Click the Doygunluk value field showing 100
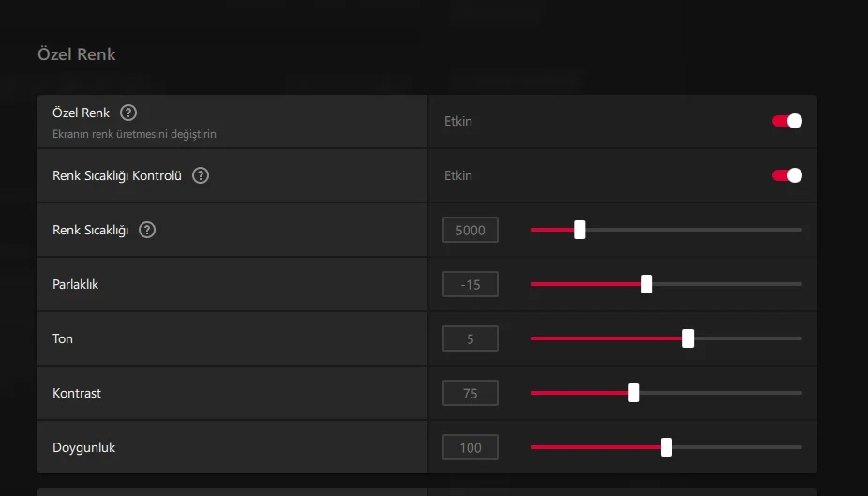Viewport: 868px width, 496px height. click(471, 447)
